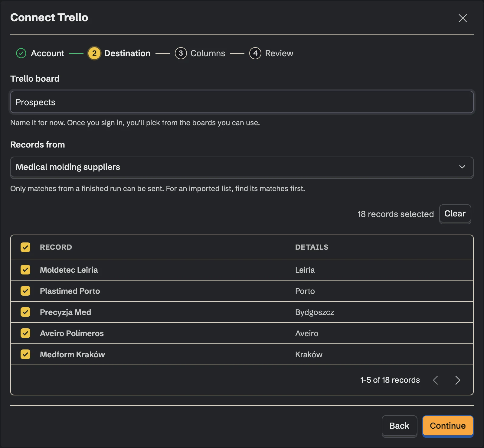The width and height of the screenshot is (484, 448).
Task: Click the Moldetec Leiria record name
Action: (x=69, y=270)
